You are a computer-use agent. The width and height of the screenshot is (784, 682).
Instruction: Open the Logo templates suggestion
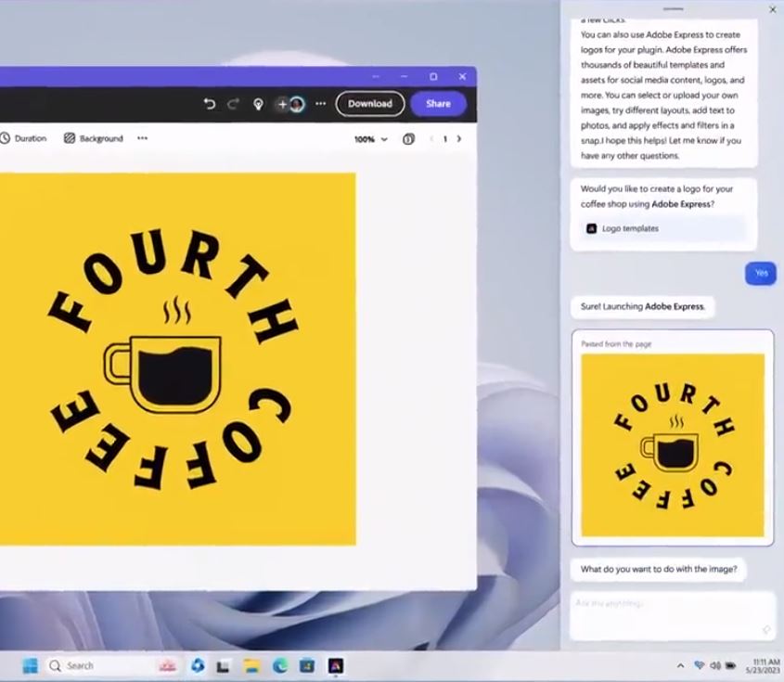663,228
